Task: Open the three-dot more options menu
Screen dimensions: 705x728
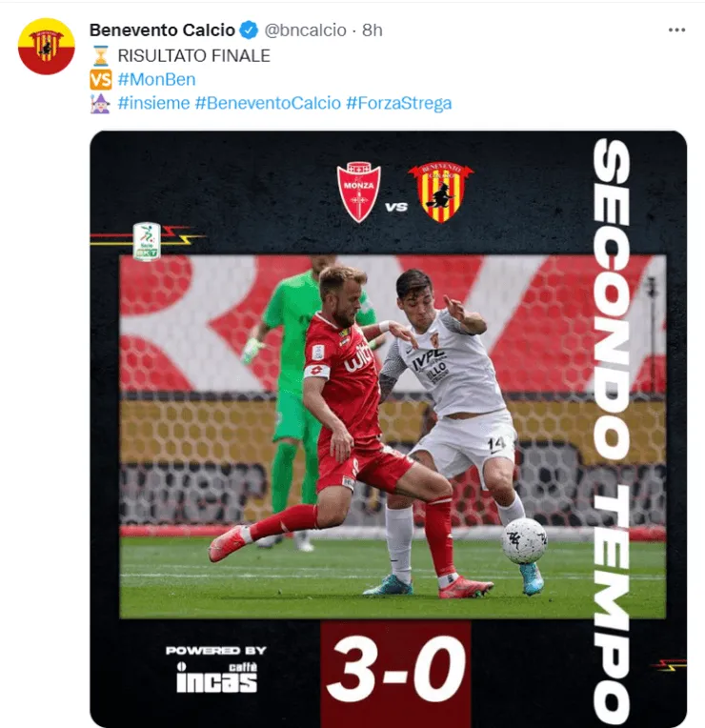Action: (676, 30)
